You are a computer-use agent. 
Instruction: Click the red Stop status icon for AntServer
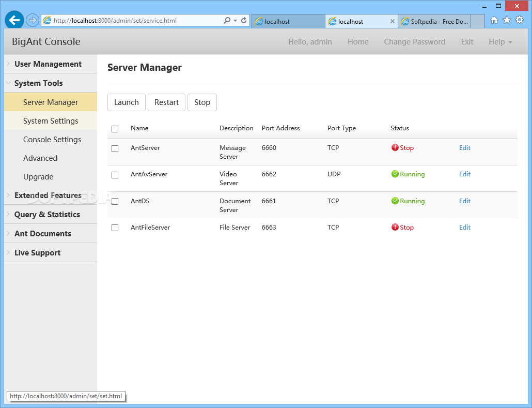395,147
